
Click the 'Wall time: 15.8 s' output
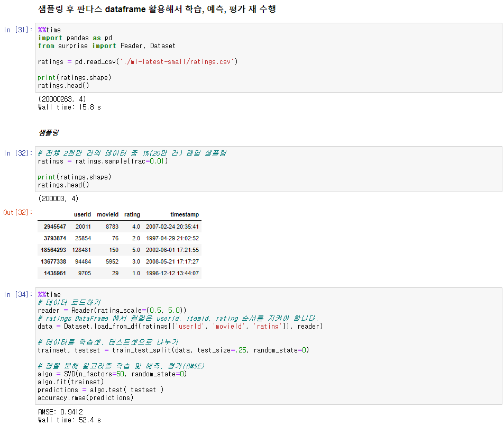pos(69,107)
